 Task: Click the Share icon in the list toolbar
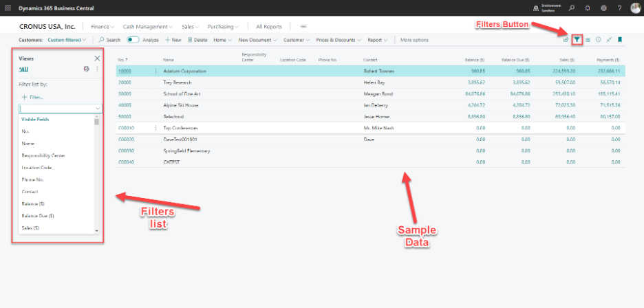point(566,40)
